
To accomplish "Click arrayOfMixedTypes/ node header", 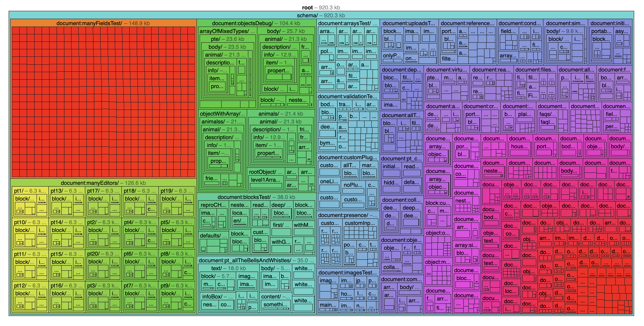I will (x=227, y=31).
